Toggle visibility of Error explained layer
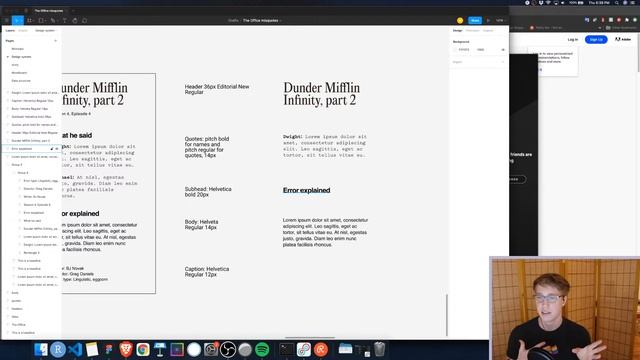Viewport: 640px width, 360px height. (57, 149)
